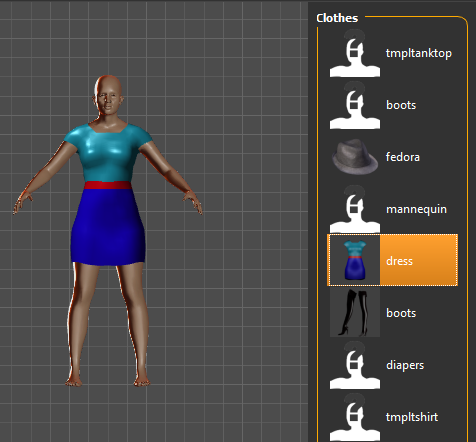Image resolution: width=476 pixels, height=442 pixels.
Task: Click the model's blue skirt
Action: point(108,228)
